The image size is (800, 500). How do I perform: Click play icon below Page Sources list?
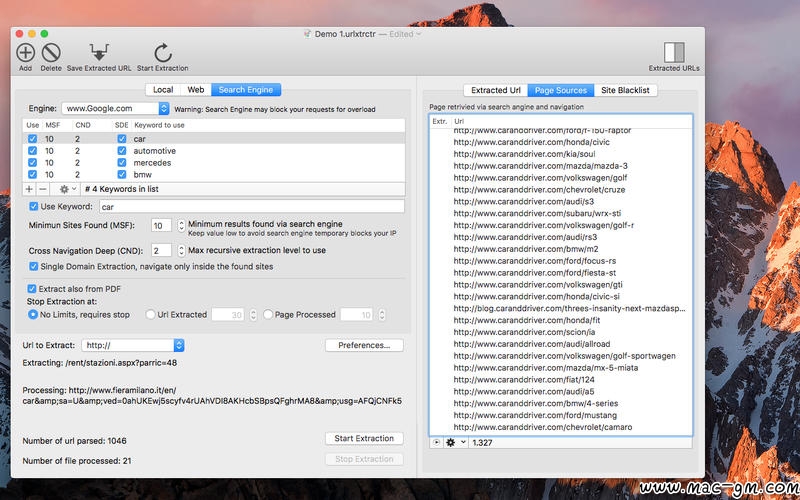tap(436, 442)
